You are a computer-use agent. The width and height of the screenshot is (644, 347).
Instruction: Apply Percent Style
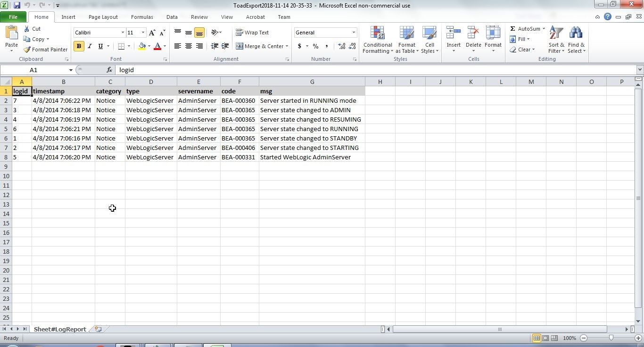click(315, 46)
